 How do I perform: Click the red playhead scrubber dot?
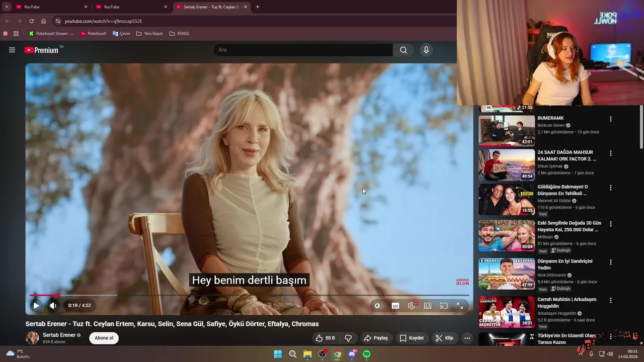pyautogui.click(x=58, y=295)
